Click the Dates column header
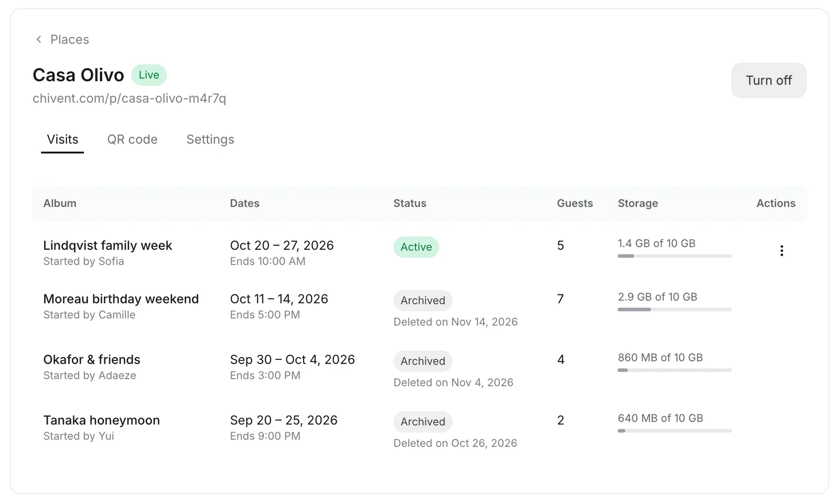 244,203
